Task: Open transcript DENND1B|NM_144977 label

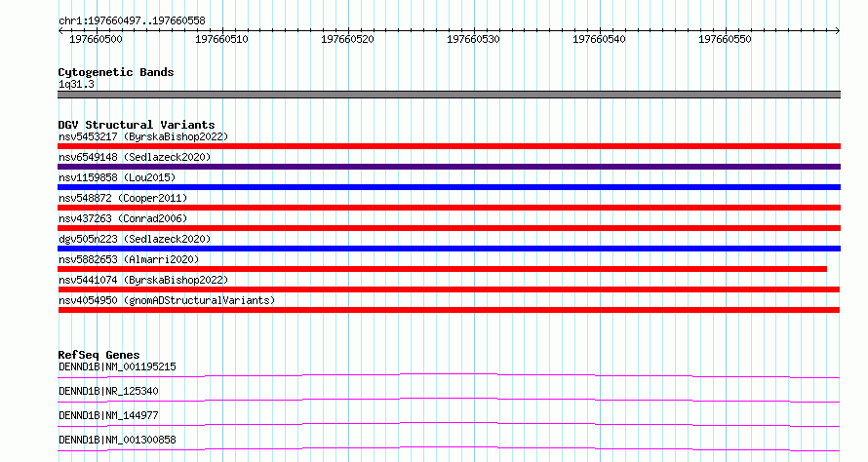Action: tap(108, 415)
